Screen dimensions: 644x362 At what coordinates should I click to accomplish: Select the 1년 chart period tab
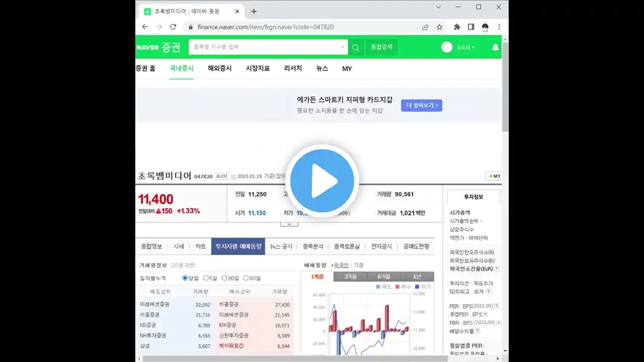coord(418,277)
